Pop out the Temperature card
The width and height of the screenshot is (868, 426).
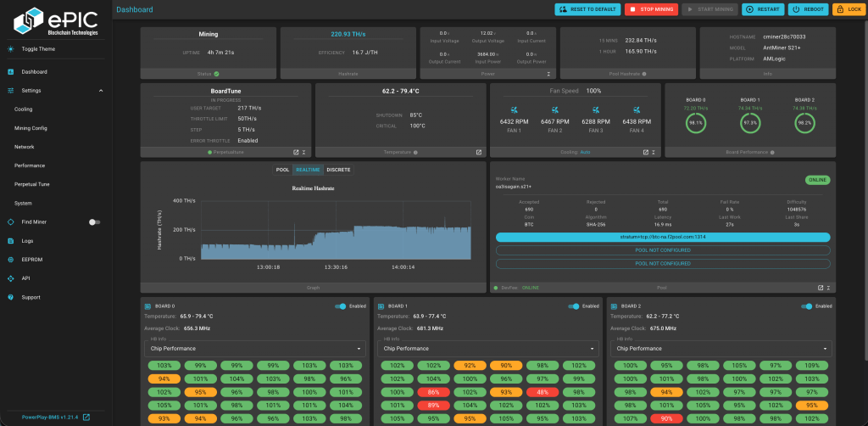(478, 152)
